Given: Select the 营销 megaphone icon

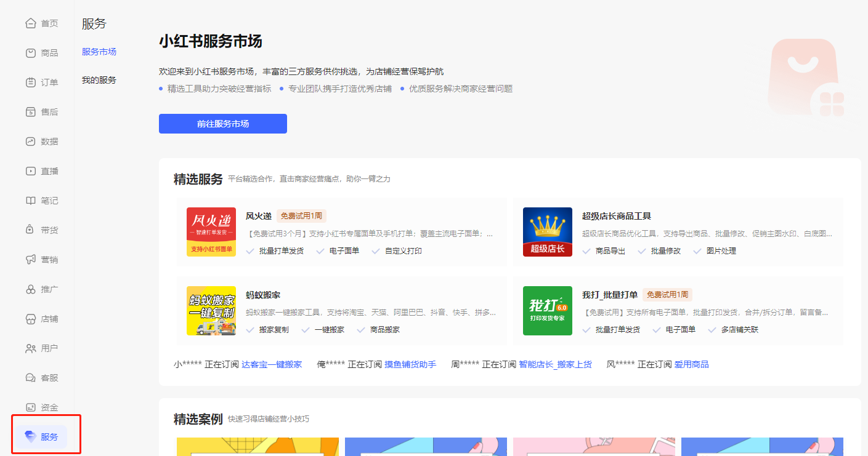Looking at the screenshot, I should point(31,260).
